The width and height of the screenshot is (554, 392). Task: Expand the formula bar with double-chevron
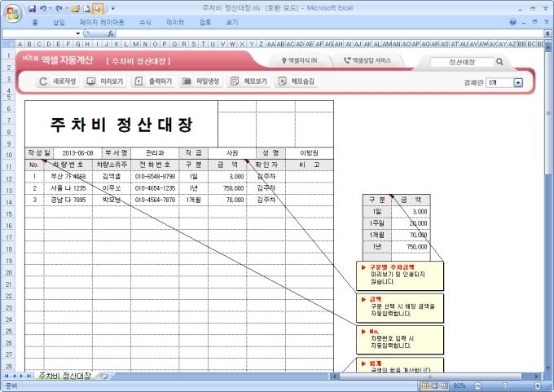(547, 33)
